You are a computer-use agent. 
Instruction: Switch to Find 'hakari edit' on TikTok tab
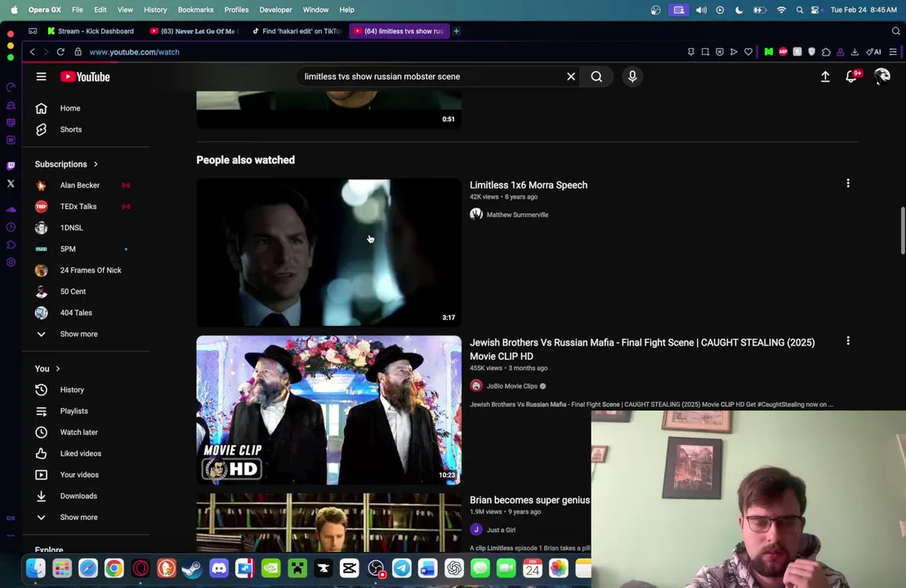pyautogui.click(x=297, y=31)
